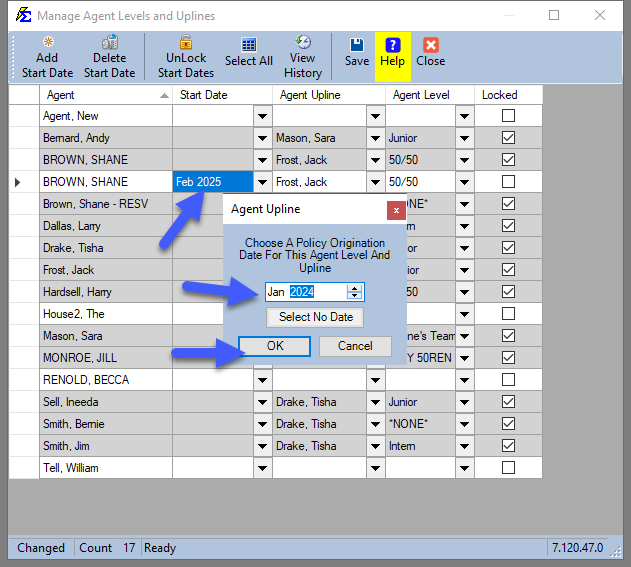Click Start Date column header
Image resolution: width=631 pixels, height=567 pixels.
[223, 95]
